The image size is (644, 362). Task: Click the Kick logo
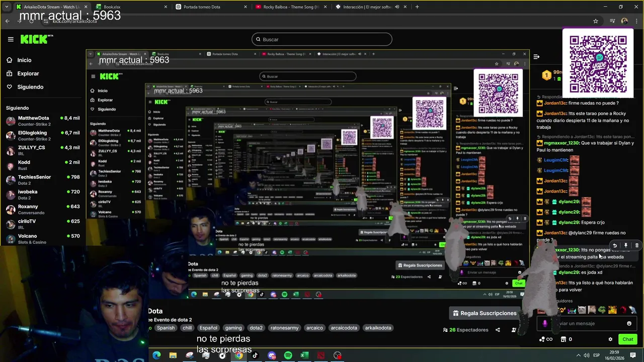point(36,39)
